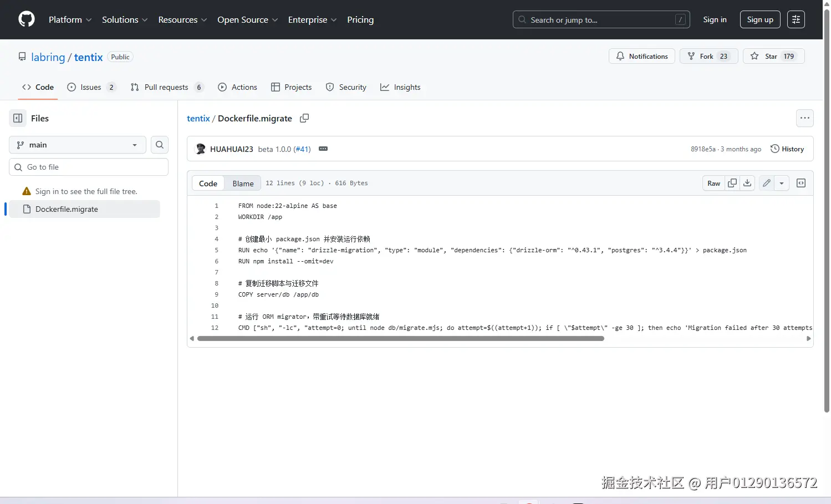The width and height of the screenshot is (831, 504).
Task: Open commit 8918e5a link
Action: [x=703, y=149]
